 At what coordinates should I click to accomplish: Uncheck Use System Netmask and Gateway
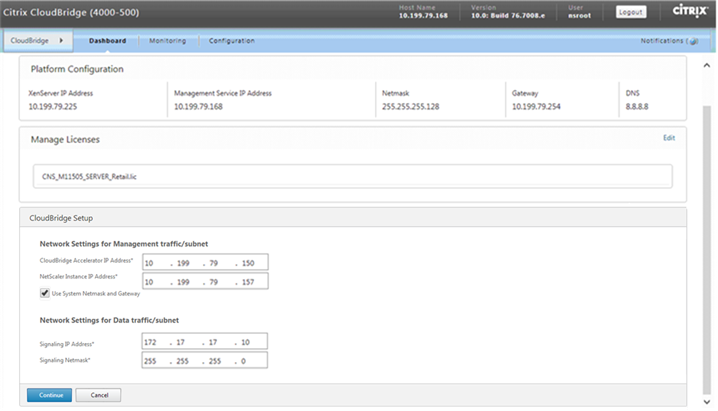point(44,293)
